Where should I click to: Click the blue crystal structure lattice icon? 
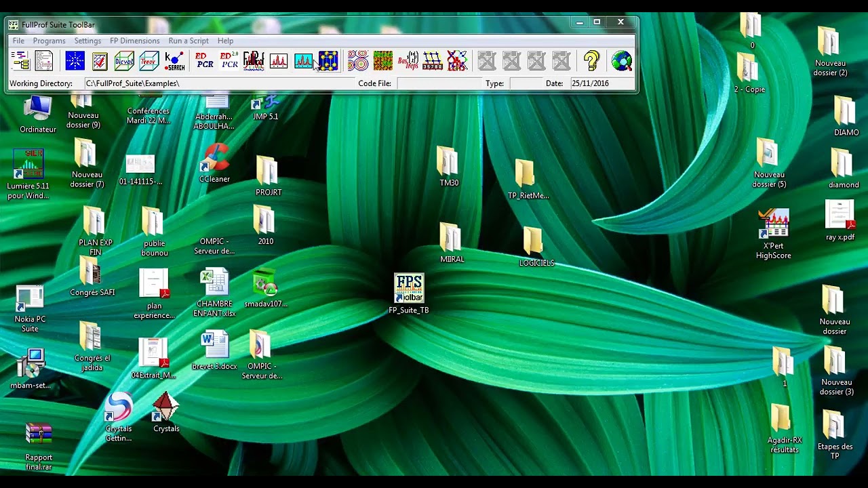click(x=328, y=61)
